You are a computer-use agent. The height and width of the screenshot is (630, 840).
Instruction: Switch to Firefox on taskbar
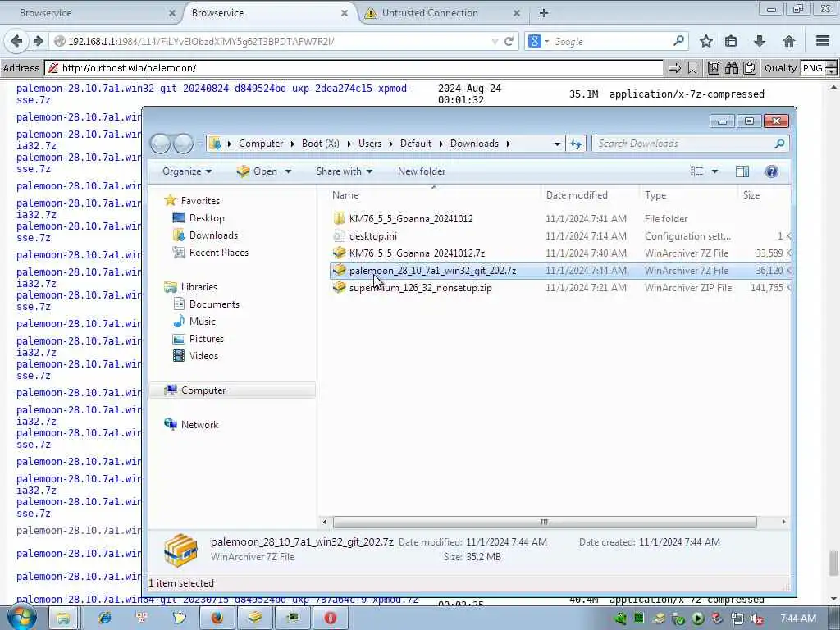click(x=217, y=619)
